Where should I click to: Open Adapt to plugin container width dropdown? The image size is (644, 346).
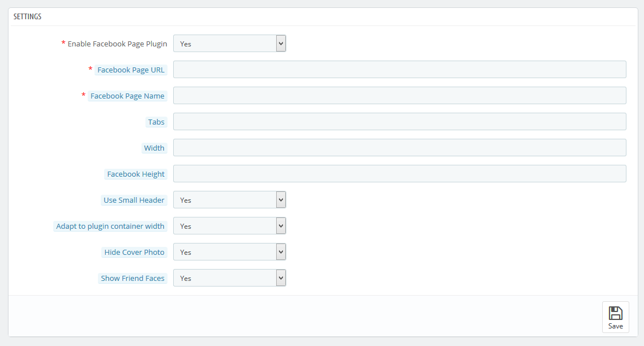[x=229, y=226]
